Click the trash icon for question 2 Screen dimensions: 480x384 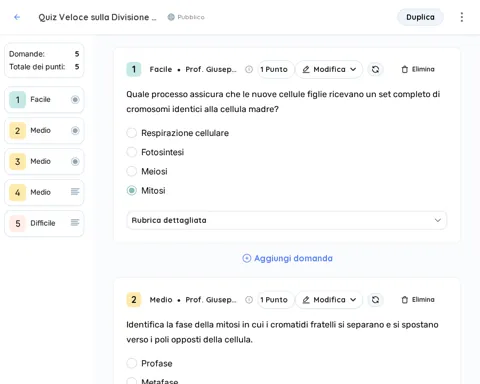405,300
